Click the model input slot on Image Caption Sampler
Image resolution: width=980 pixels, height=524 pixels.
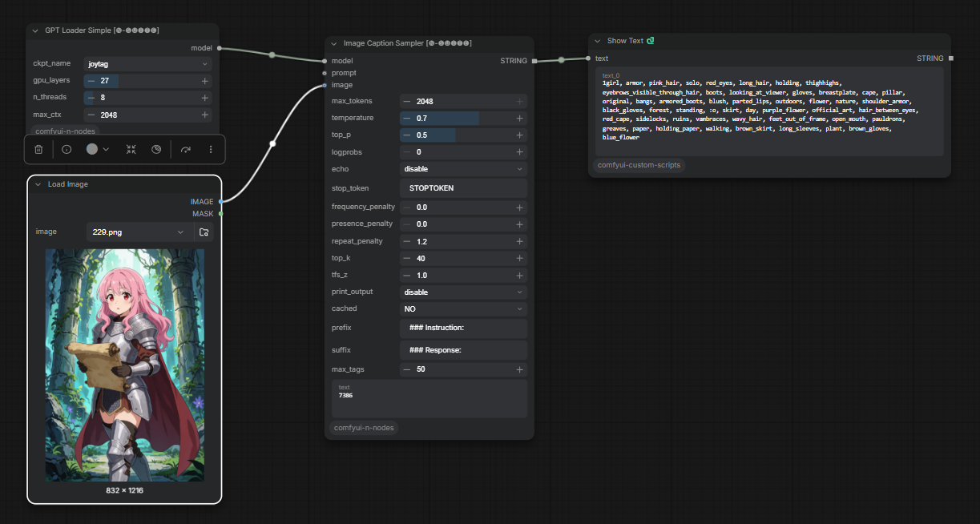(325, 61)
